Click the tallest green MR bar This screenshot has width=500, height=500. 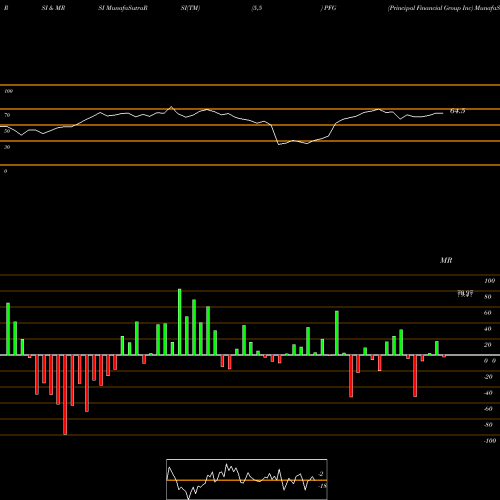pos(180,322)
